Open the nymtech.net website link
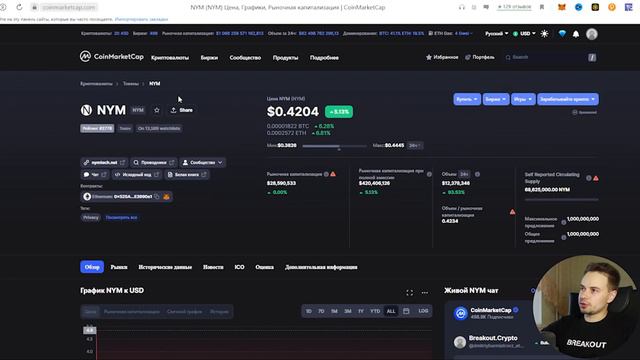The image size is (640, 360). 104,162
